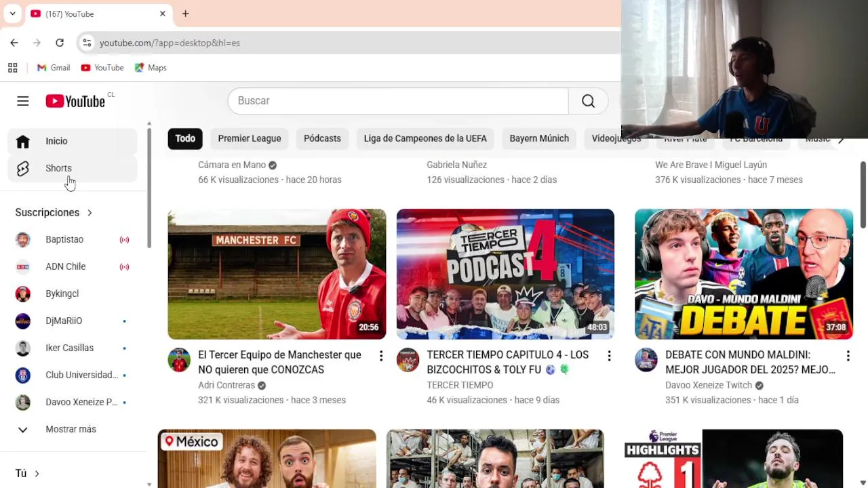Open TERCER TIEMPO CAPITULO 4 title

(x=507, y=362)
